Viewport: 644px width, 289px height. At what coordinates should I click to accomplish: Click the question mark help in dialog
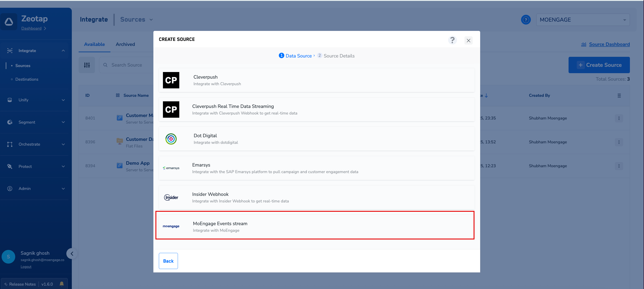tap(452, 40)
